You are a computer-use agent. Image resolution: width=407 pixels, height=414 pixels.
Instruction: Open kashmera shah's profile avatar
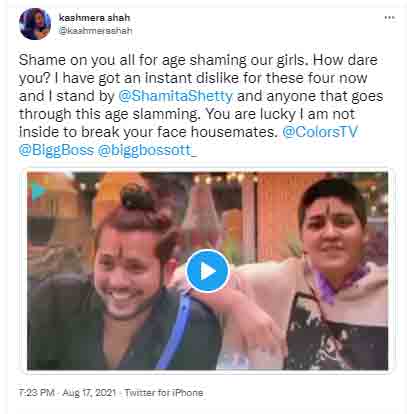35,24
